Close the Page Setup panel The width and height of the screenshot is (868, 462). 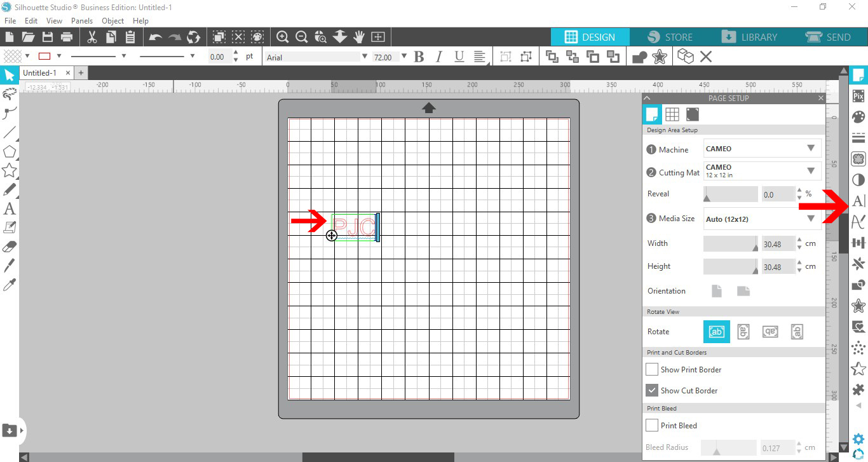821,99
